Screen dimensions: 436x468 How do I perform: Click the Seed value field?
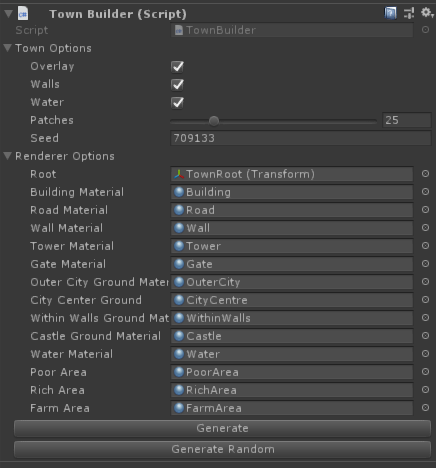tap(301, 138)
